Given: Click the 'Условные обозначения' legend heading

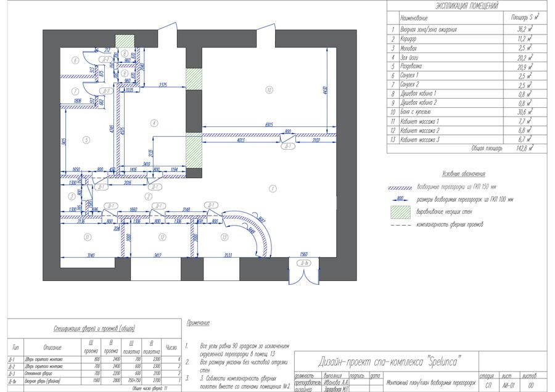Looking at the screenshot, I should tap(463, 174).
